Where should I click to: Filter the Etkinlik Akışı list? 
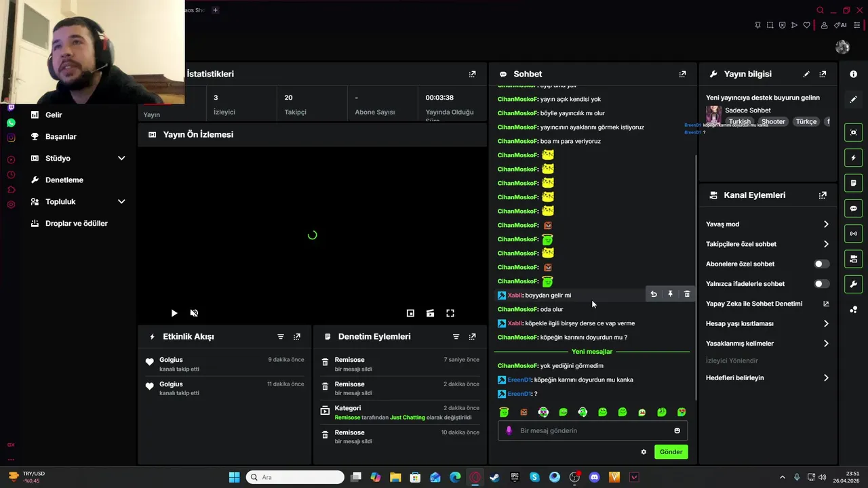pyautogui.click(x=281, y=337)
